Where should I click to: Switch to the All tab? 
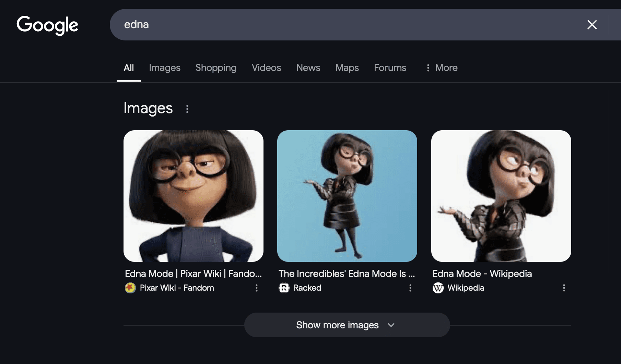[129, 68]
